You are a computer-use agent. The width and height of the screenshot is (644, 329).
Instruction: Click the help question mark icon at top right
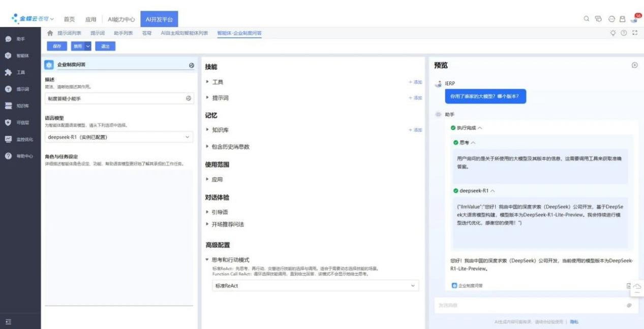tap(624, 33)
